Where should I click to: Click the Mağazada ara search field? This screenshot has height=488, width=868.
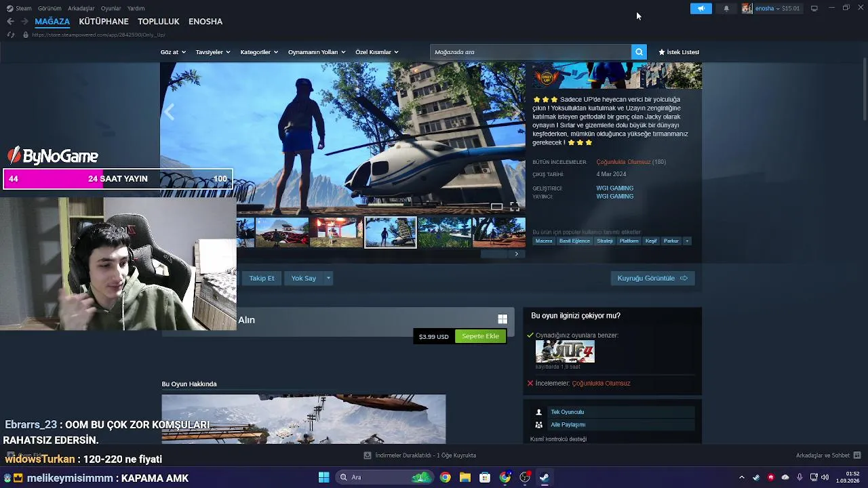[530, 52]
